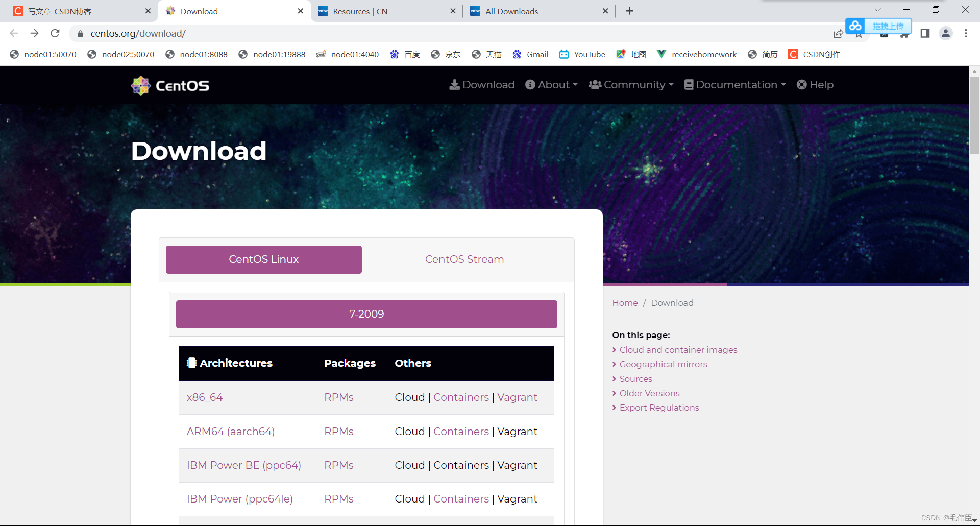Close the CSDN blog tab
The width and height of the screenshot is (980, 526).
148,11
